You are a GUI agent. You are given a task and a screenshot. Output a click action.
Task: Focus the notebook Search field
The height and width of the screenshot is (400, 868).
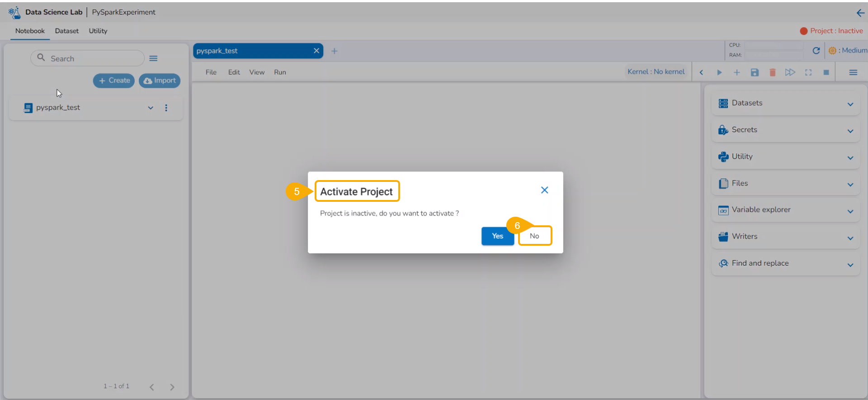click(x=87, y=58)
